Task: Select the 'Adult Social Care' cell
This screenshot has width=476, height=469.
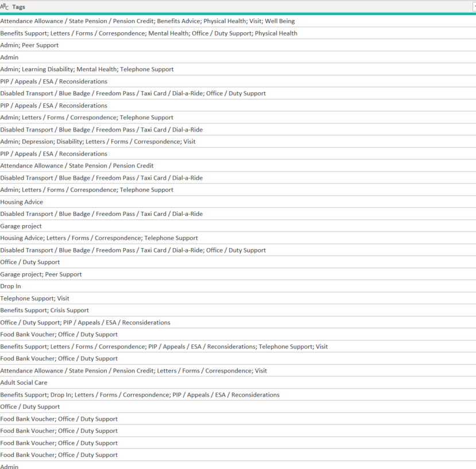Action: click(238, 382)
